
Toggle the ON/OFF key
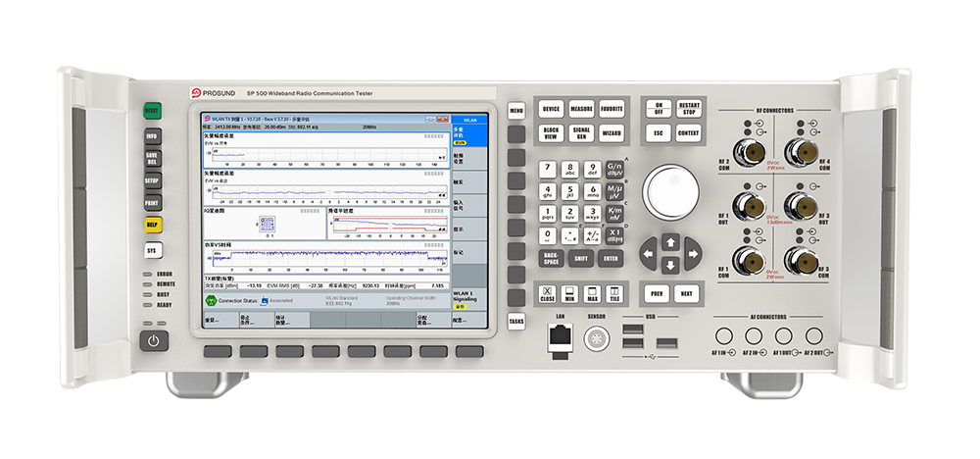pyautogui.click(x=659, y=108)
